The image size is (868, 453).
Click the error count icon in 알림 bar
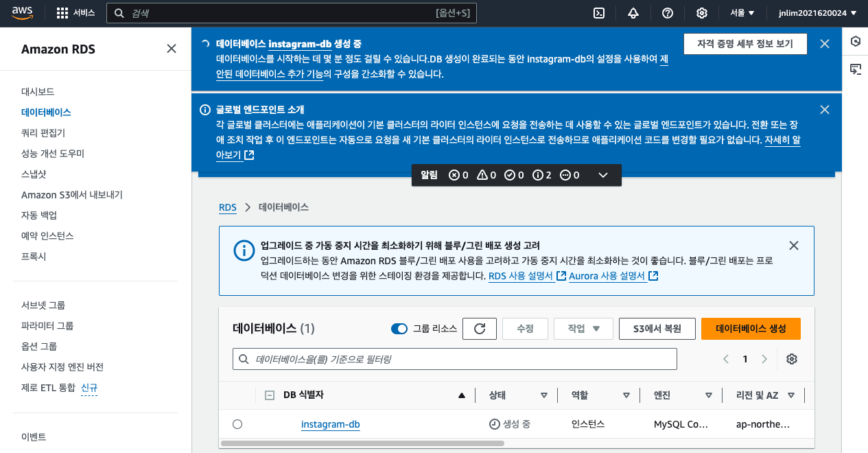[x=454, y=175]
